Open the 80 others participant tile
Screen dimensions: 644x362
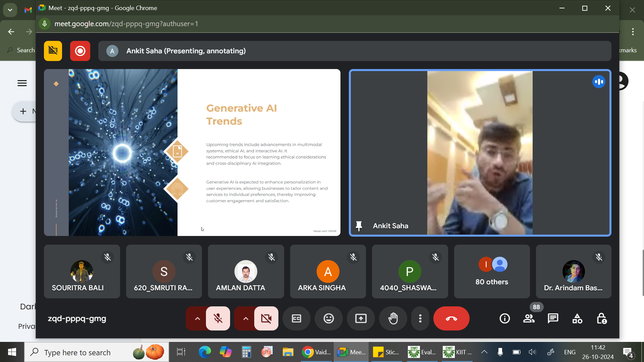coord(492,271)
